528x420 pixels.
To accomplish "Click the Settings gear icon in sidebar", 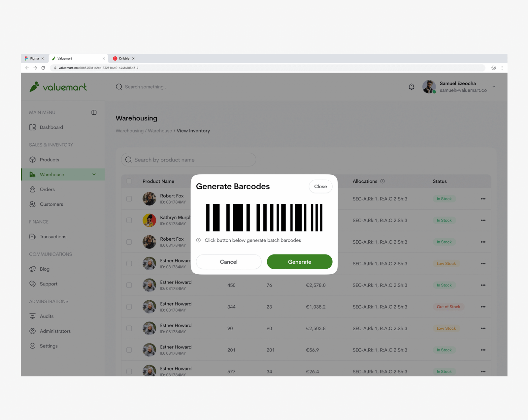I will point(32,346).
